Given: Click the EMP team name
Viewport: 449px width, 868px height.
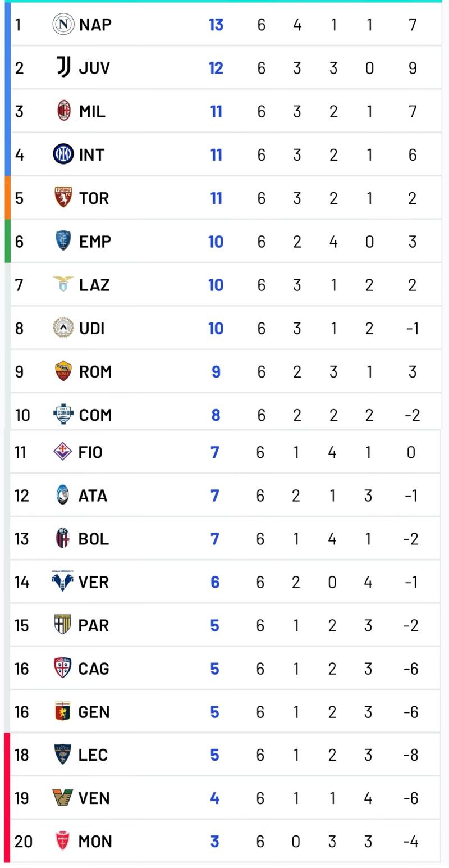Looking at the screenshot, I should [x=95, y=242].
